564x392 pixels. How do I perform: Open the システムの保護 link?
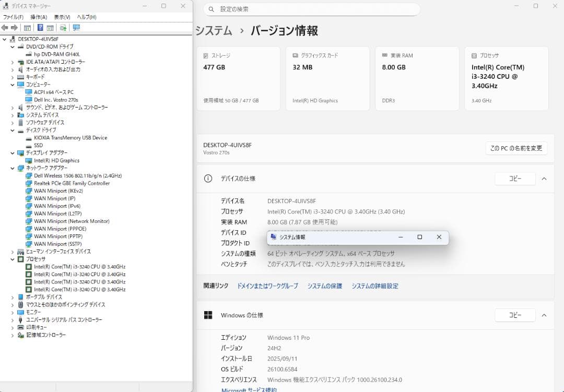point(325,286)
